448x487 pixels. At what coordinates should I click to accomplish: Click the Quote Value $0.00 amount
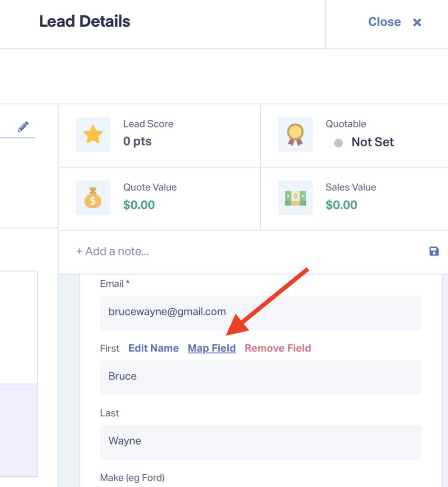pos(139,205)
